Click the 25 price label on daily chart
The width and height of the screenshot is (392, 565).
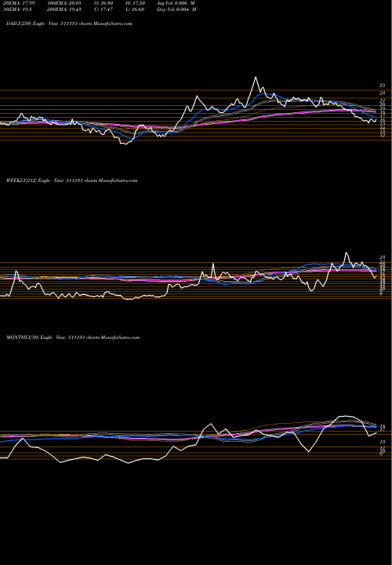pyautogui.click(x=383, y=86)
